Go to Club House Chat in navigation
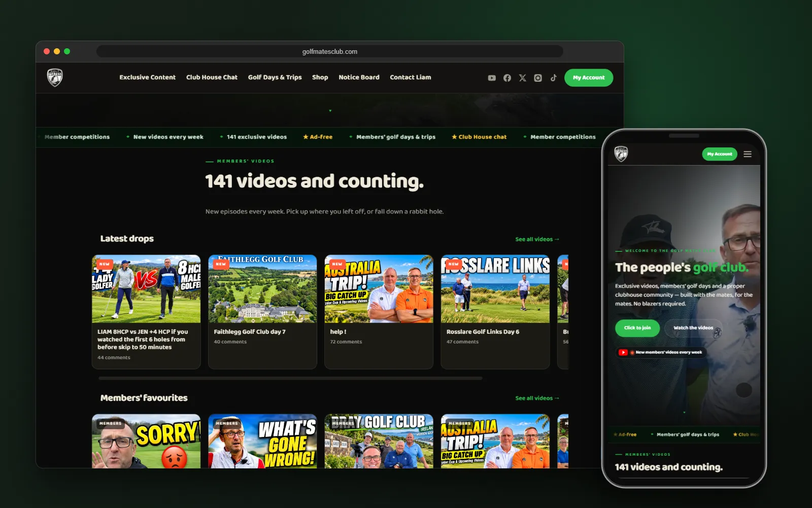 click(212, 77)
